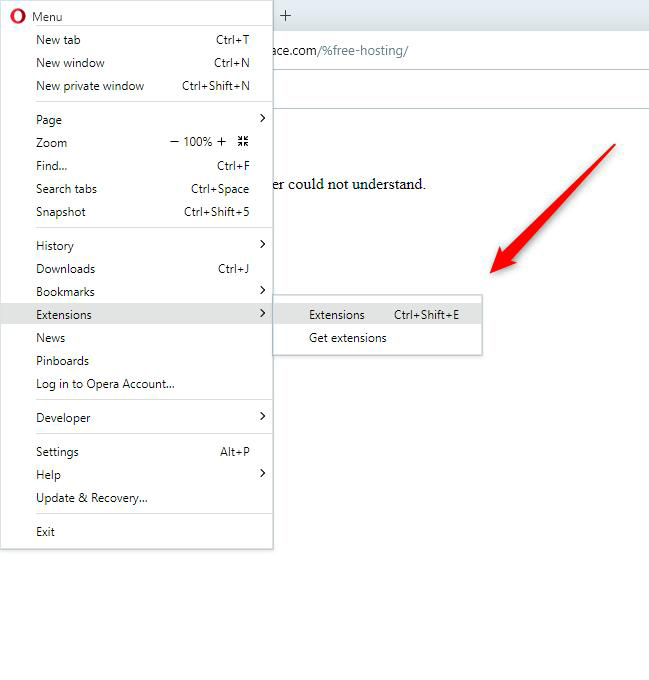This screenshot has width=649, height=680.
Task: Open News from the menu
Action: coord(137,337)
